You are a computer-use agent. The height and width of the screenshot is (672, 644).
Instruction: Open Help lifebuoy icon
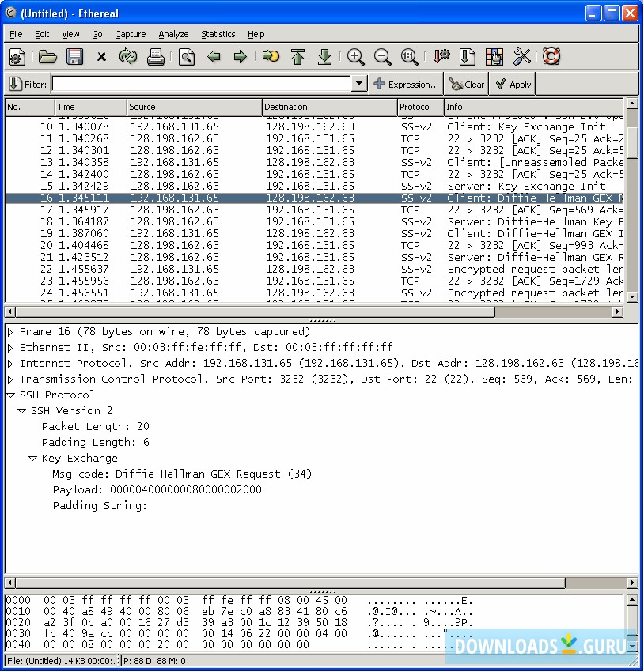pos(551,57)
